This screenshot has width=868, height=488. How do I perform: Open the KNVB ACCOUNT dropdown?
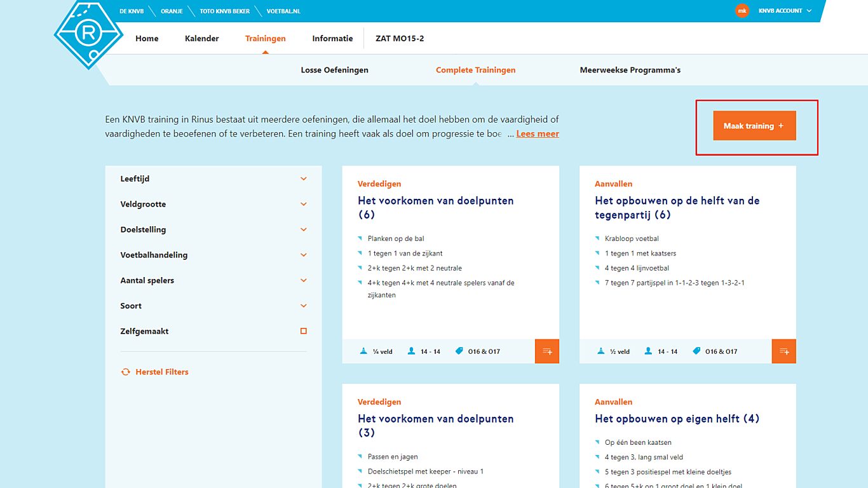point(779,11)
